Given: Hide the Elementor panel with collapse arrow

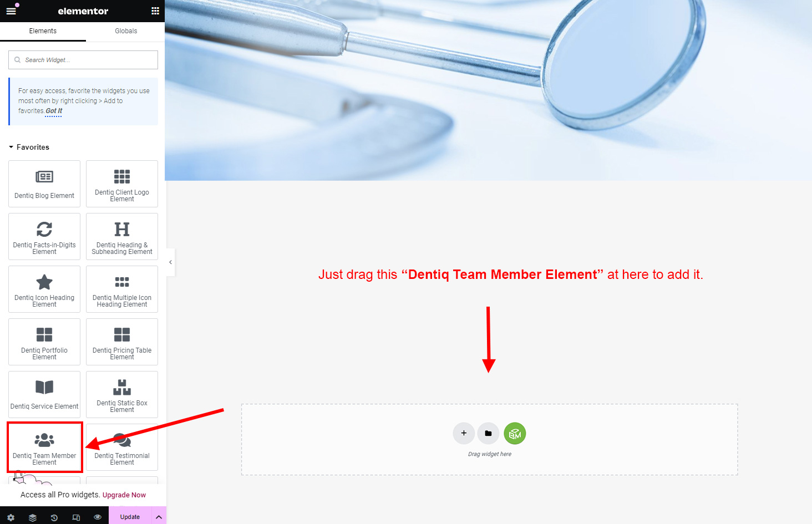Looking at the screenshot, I should (170, 262).
